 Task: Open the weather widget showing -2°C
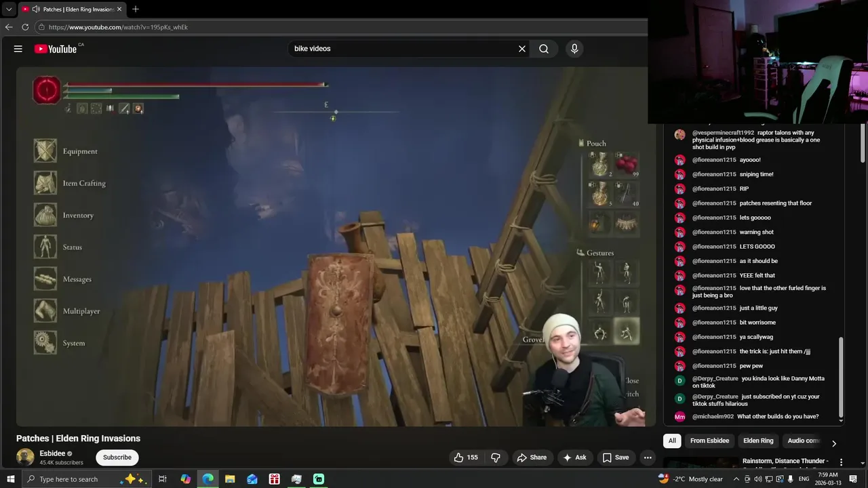tap(690, 479)
